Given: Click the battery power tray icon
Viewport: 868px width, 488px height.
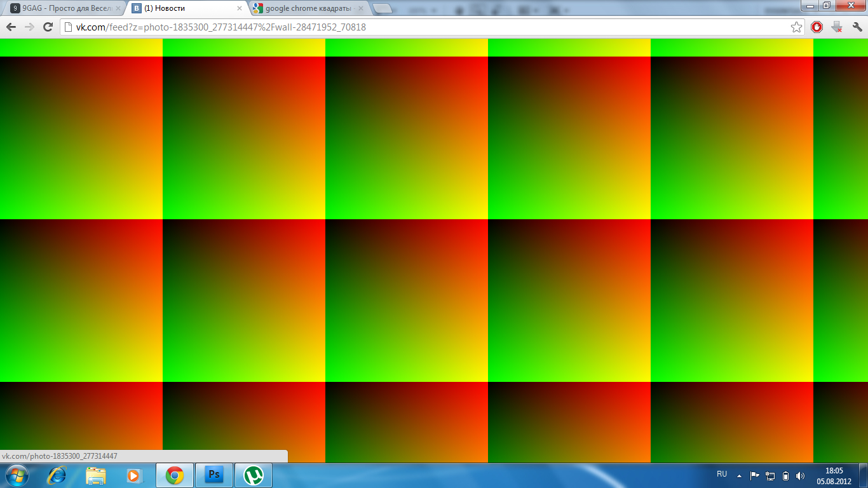Looking at the screenshot, I should click(785, 475).
